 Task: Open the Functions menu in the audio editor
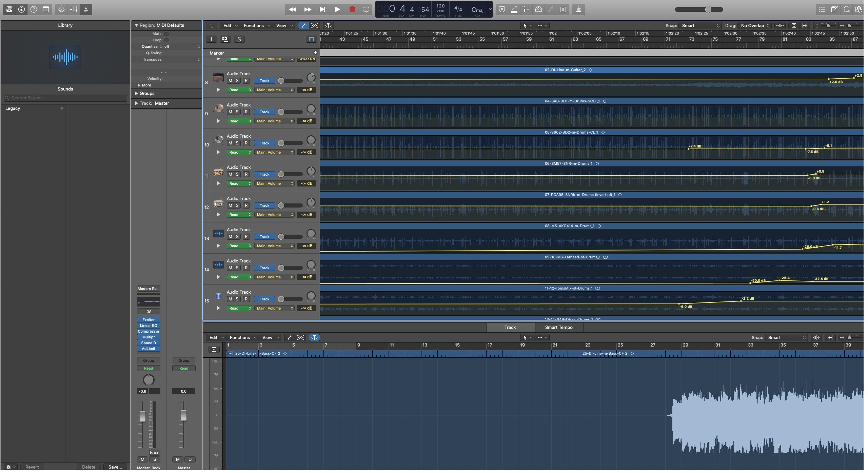coord(243,338)
